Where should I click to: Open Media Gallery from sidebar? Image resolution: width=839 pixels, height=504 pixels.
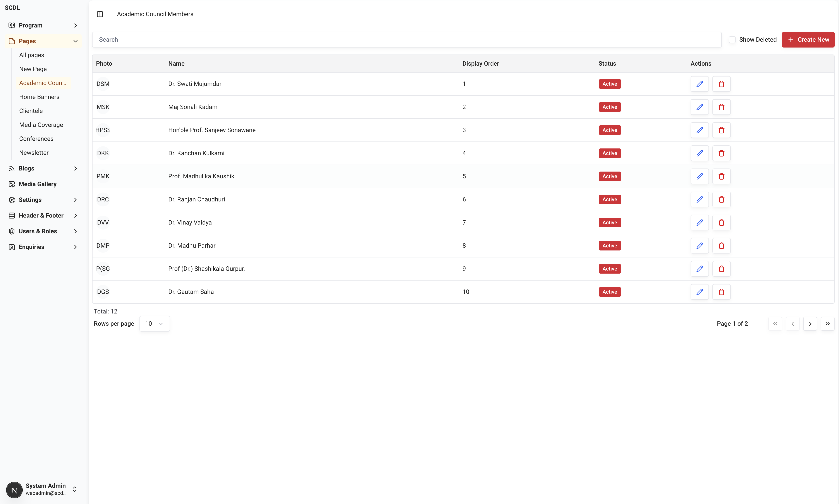(37, 184)
